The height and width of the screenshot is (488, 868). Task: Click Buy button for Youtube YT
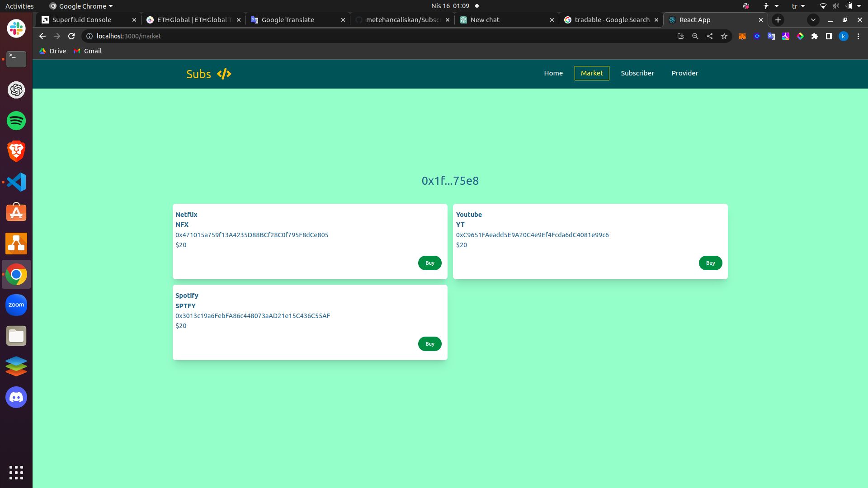point(710,263)
